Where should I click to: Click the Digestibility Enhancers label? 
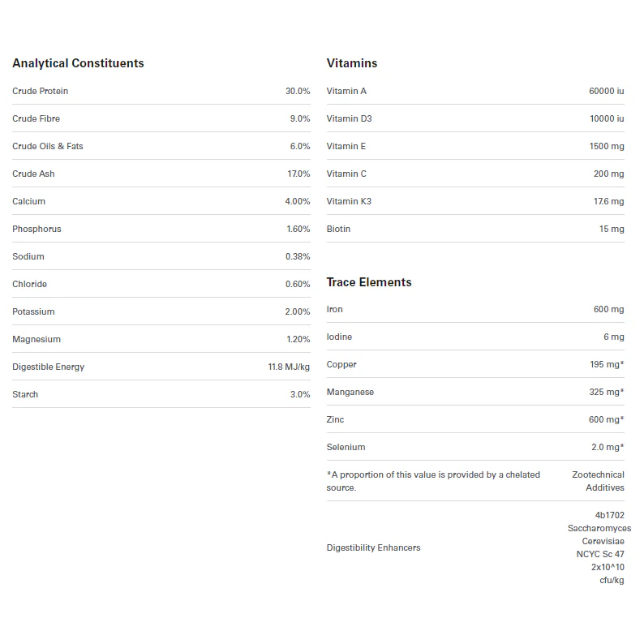coord(374,547)
